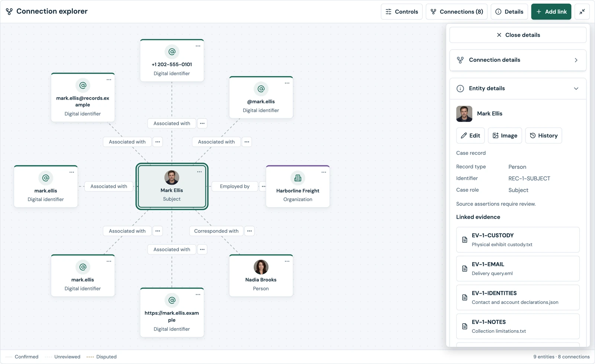Open Connections (8) list
The width and height of the screenshot is (595, 364).
point(457,12)
